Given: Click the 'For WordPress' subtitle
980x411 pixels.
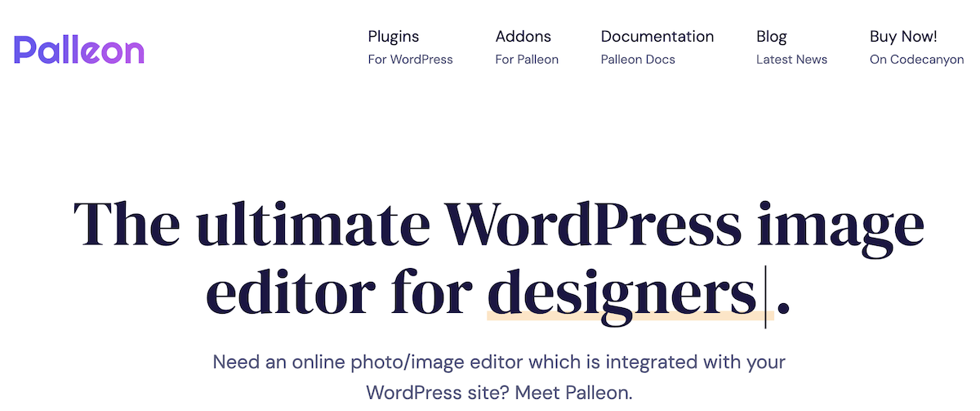Looking at the screenshot, I should coord(411,60).
